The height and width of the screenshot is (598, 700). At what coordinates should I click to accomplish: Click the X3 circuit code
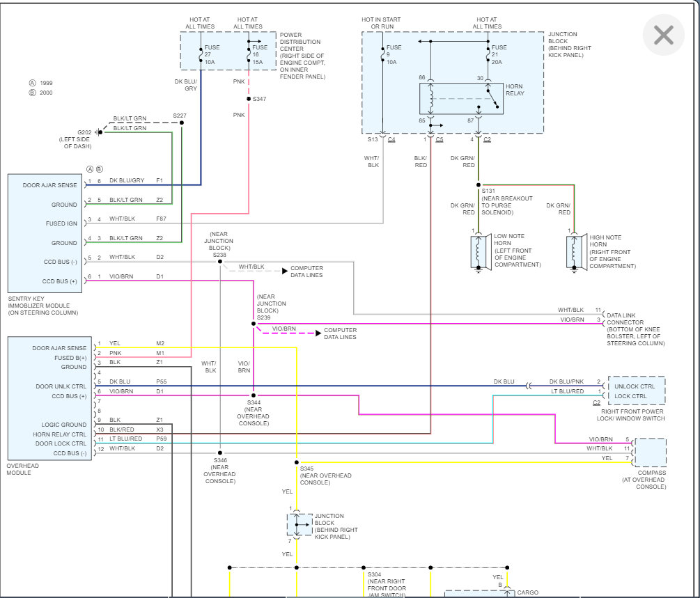coord(160,430)
